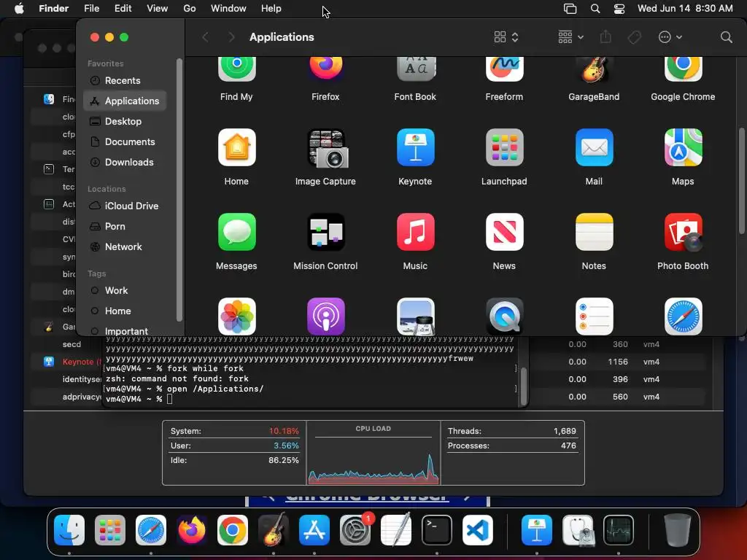Open Documents in Finder sidebar
This screenshot has width=747, height=560.
[x=125, y=142]
